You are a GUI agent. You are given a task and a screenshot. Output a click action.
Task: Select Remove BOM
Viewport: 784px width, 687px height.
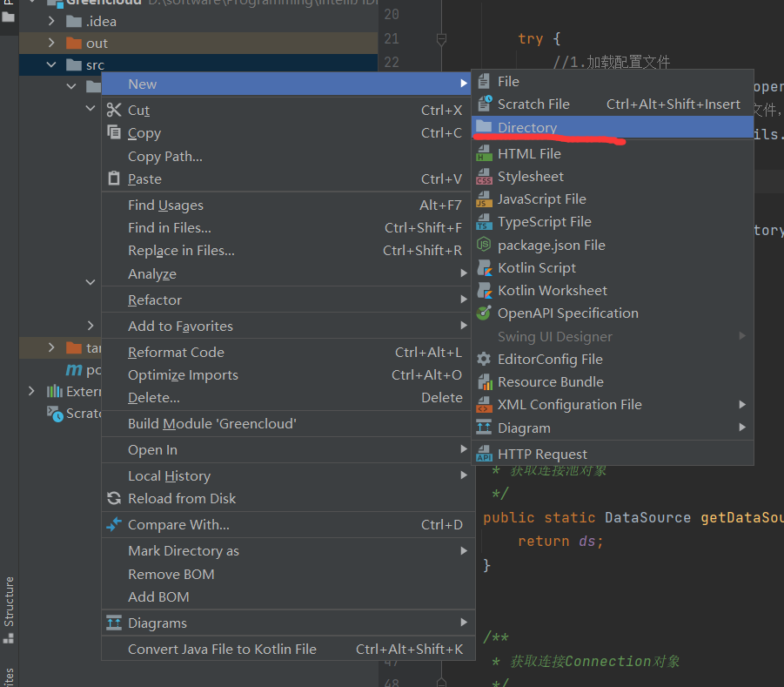coord(288,574)
